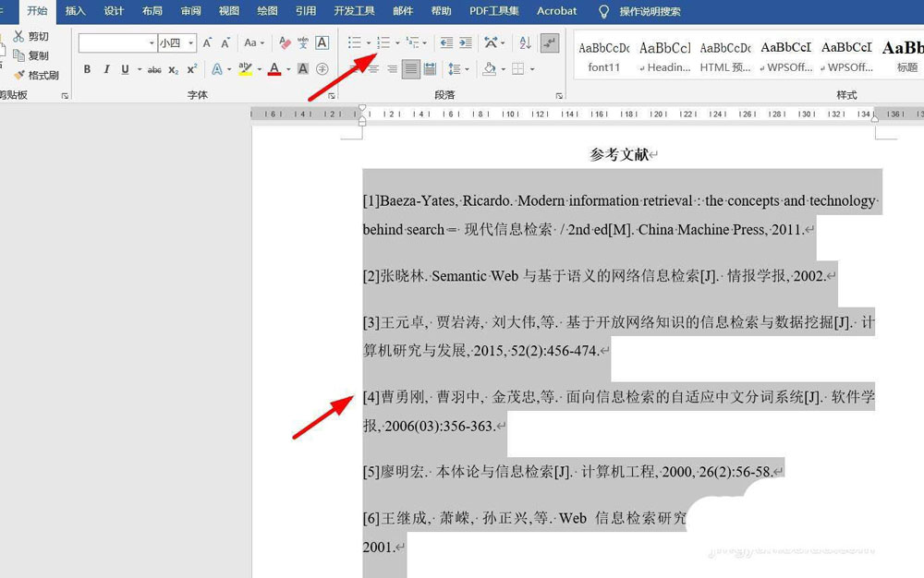Apply strikethrough to selected text
The width and height of the screenshot is (924, 578).
coord(154,69)
